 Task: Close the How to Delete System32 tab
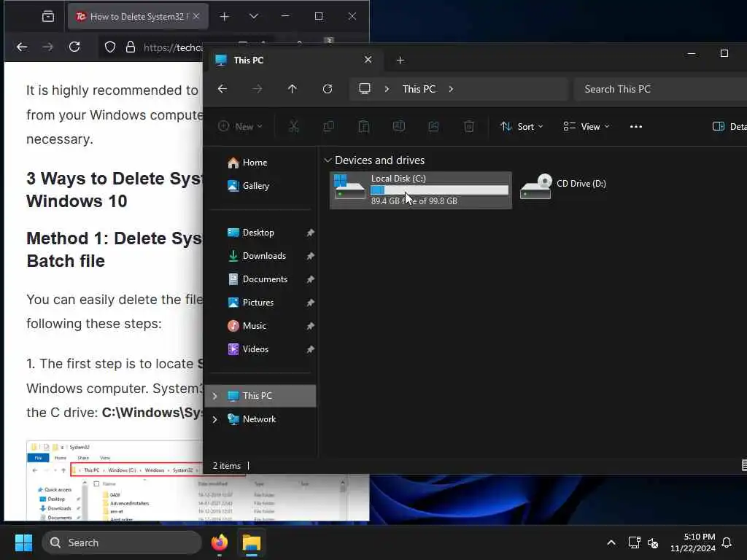[x=196, y=16]
